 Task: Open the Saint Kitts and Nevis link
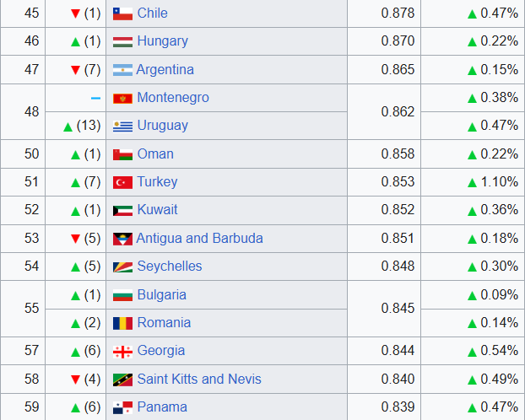(x=199, y=379)
